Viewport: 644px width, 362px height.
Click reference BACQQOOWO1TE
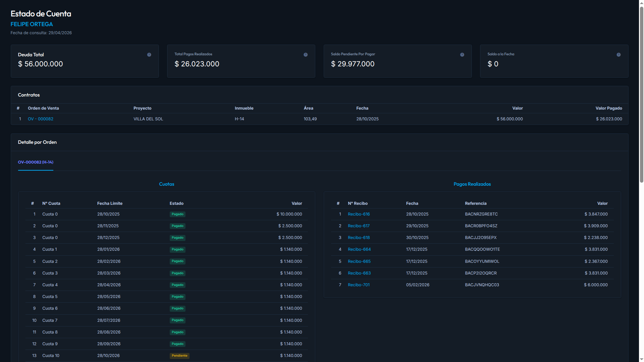(x=482, y=249)
